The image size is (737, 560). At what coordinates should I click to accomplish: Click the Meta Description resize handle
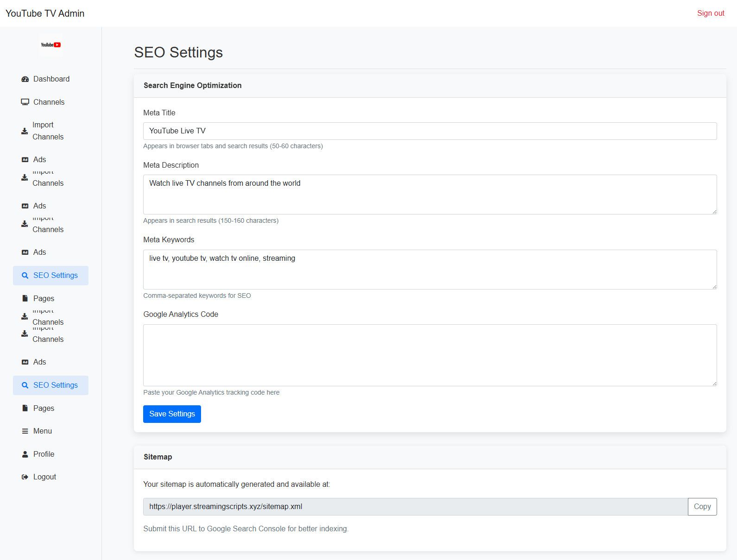(x=714, y=211)
